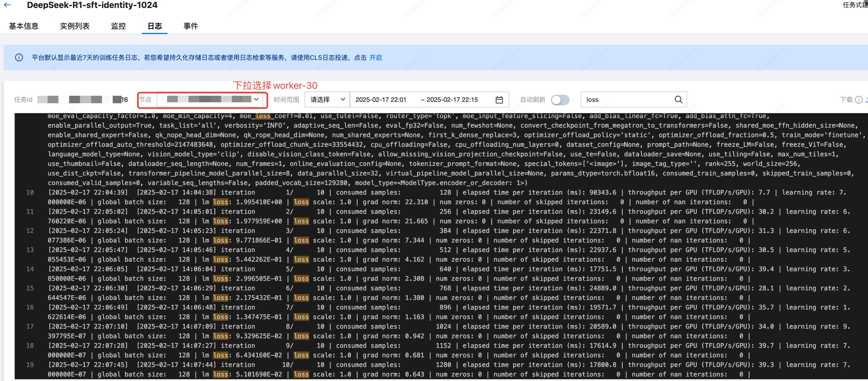This screenshot has width=868, height=381.
Task: Click the lm loss value 1.977959E+00
Action: [x=259, y=221]
